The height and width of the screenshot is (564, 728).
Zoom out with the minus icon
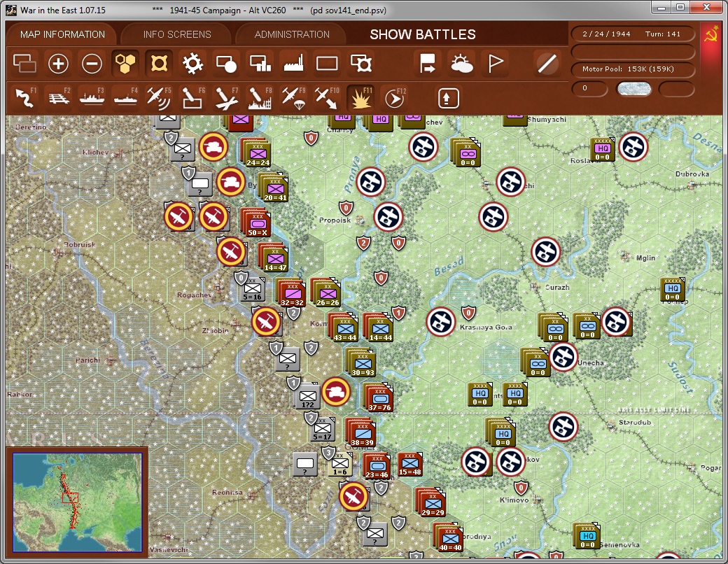[x=92, y=64]
